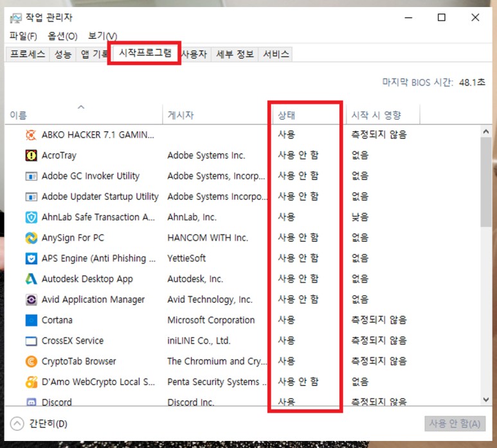Select the AcroTray row name
Viewport: 497px width, 448px height.
point(59,156)
